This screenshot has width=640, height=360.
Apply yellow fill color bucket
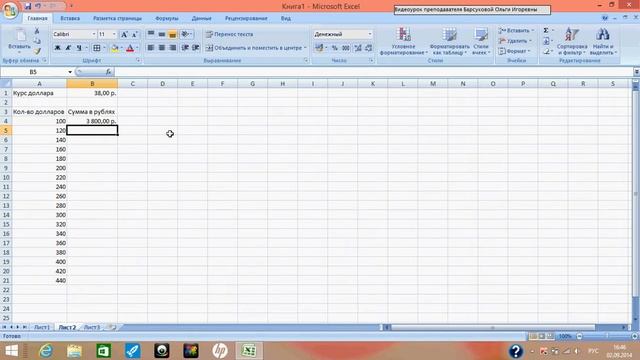point(115,48)
